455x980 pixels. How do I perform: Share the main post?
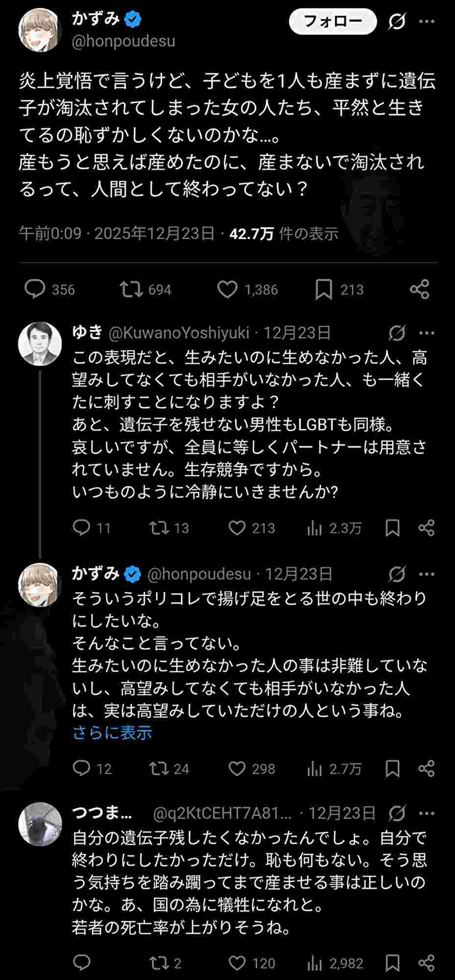coord(419,290)
